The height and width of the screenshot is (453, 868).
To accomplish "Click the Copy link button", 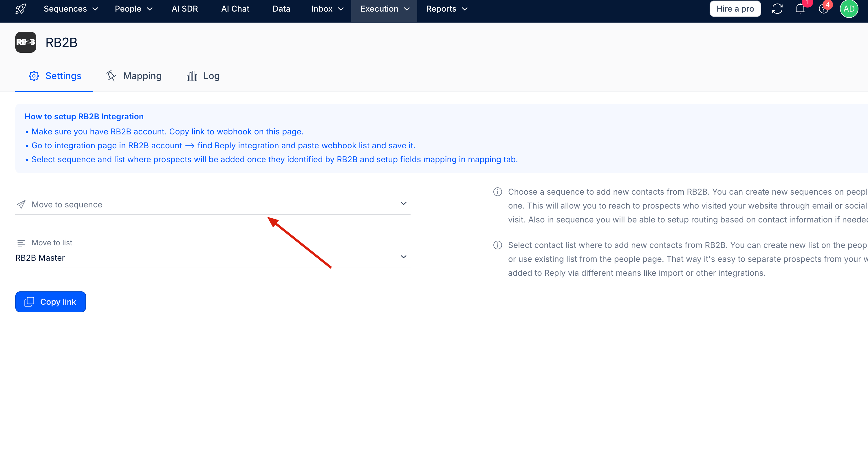I will click(x=51, y=302).
